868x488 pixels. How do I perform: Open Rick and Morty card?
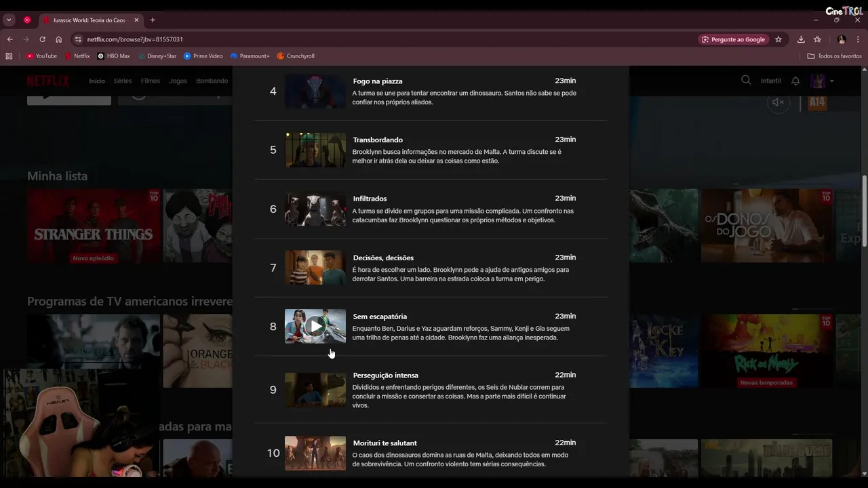point(767,350)
